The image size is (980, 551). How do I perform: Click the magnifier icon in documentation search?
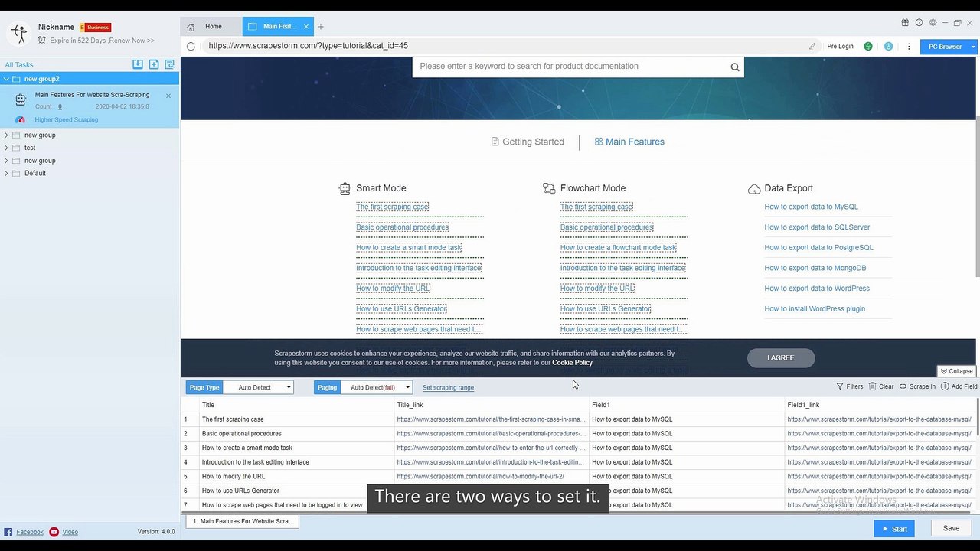pos(735,67)
